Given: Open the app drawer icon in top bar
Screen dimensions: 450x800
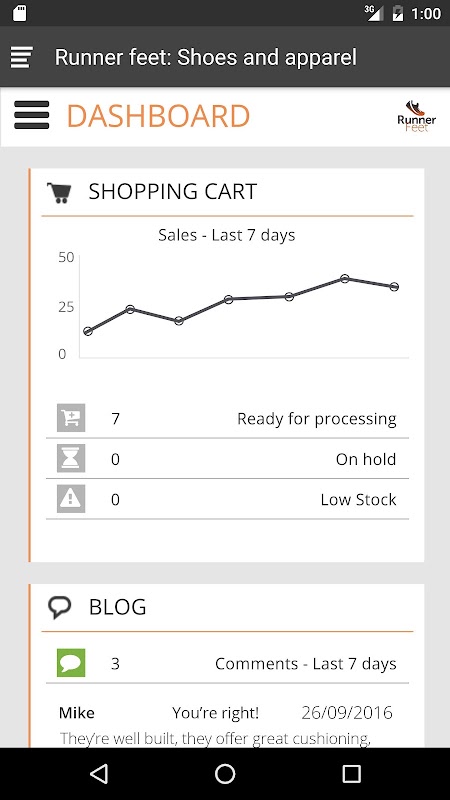Looking at the screenshot, I should click(x=21, y=57).
